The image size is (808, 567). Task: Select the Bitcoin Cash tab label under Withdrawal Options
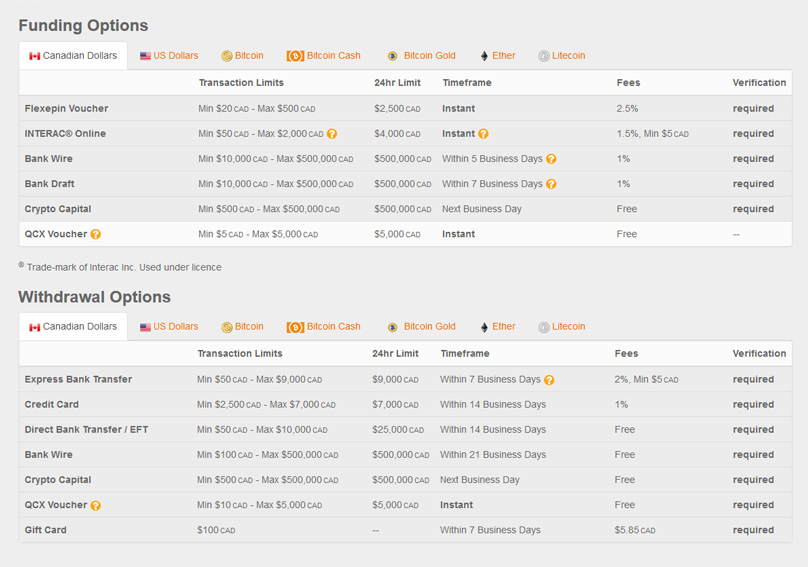pyautogui.click(x=333, y=327)
